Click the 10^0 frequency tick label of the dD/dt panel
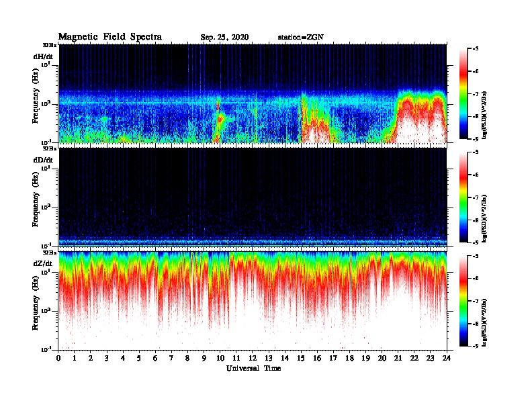532x411 pixels. (x=46, y=207)
